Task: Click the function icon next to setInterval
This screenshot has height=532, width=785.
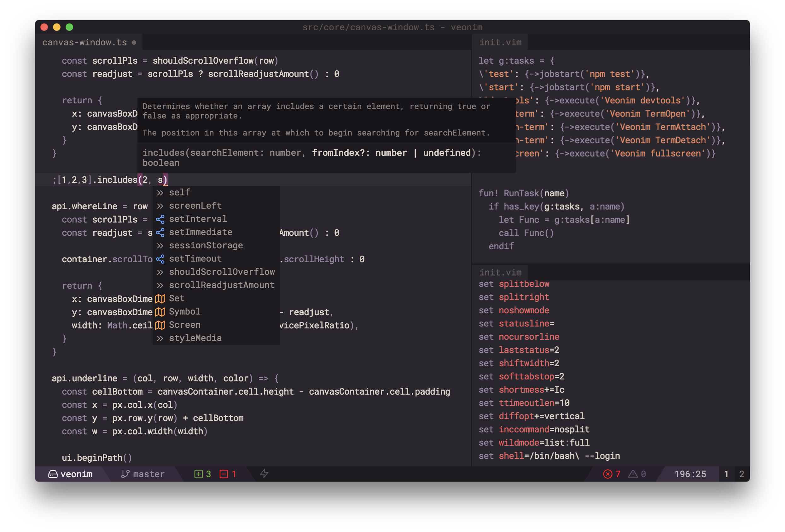Action: click(x=160, y=219)
